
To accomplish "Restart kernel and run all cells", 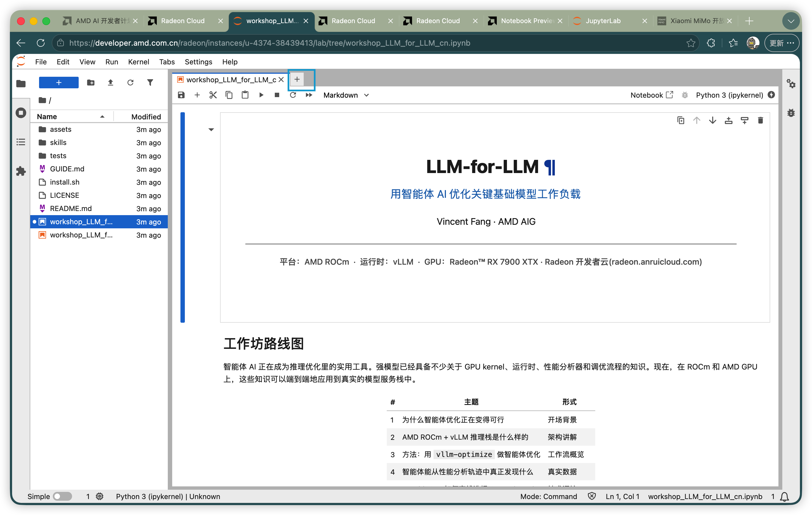I will (309, 95).
